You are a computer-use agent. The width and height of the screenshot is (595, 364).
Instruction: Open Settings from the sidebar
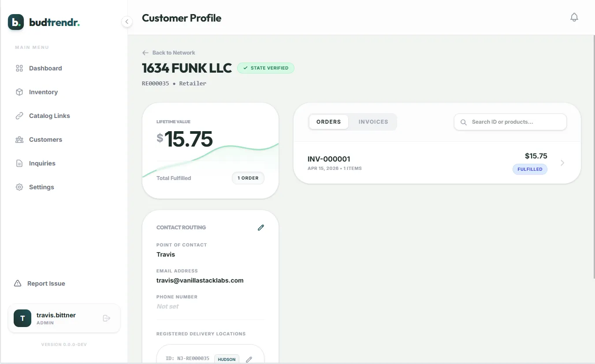pos(64,187)
